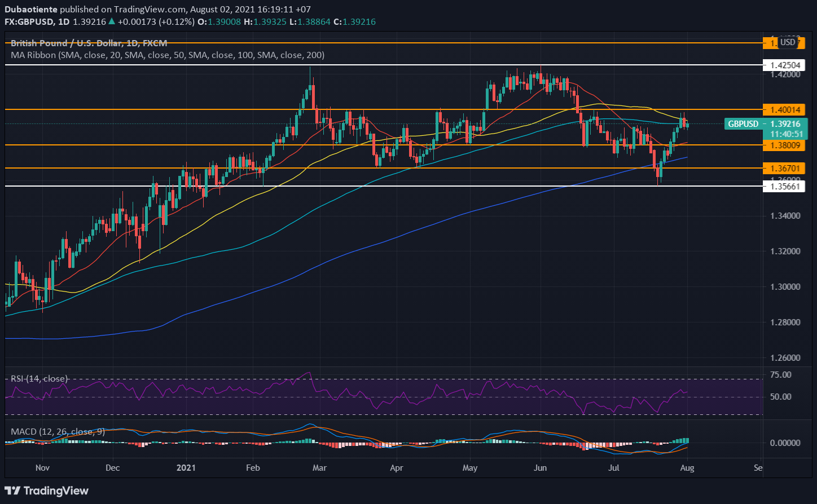This screenshot has width=817, height=504.
Task: Click the 1.34000 price axis tick
Action: (x=785, y=216)
